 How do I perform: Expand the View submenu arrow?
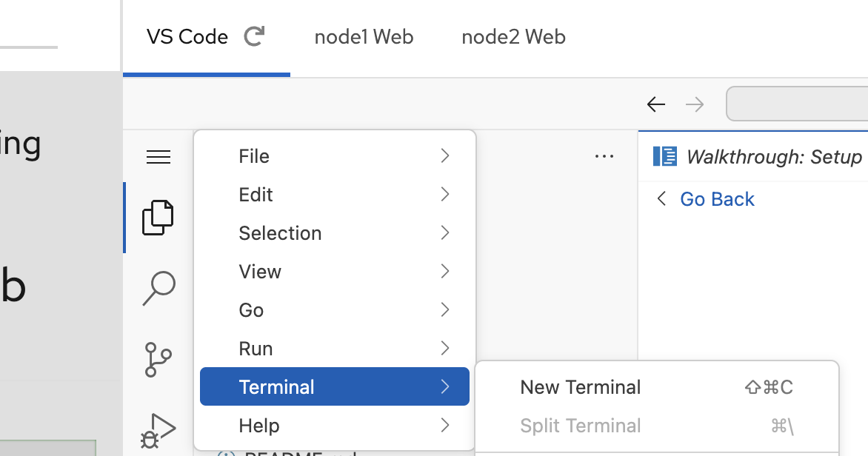(445, 271)
